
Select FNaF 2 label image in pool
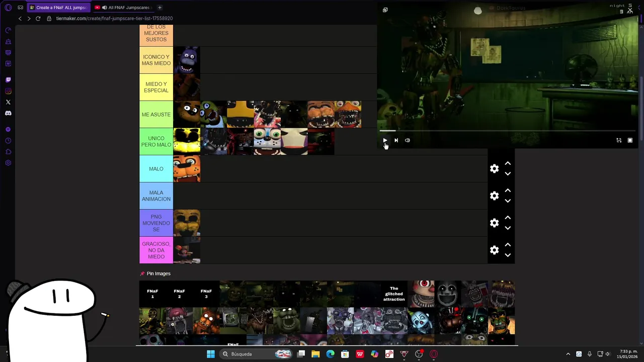179,294
